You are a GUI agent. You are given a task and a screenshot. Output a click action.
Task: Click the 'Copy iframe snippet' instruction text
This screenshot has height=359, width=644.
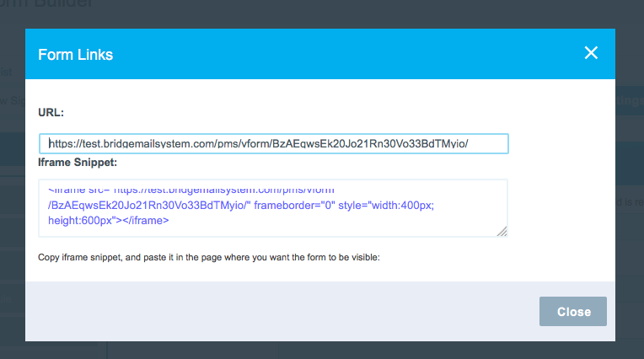(x=209, y=258)
